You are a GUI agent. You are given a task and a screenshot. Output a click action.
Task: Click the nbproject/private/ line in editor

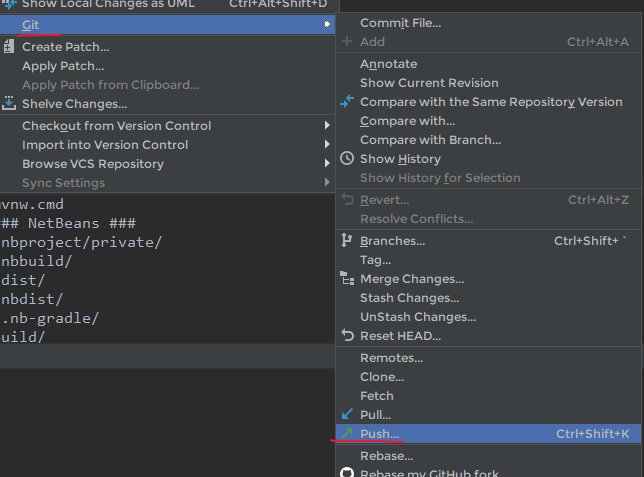[x=81, y=242]
